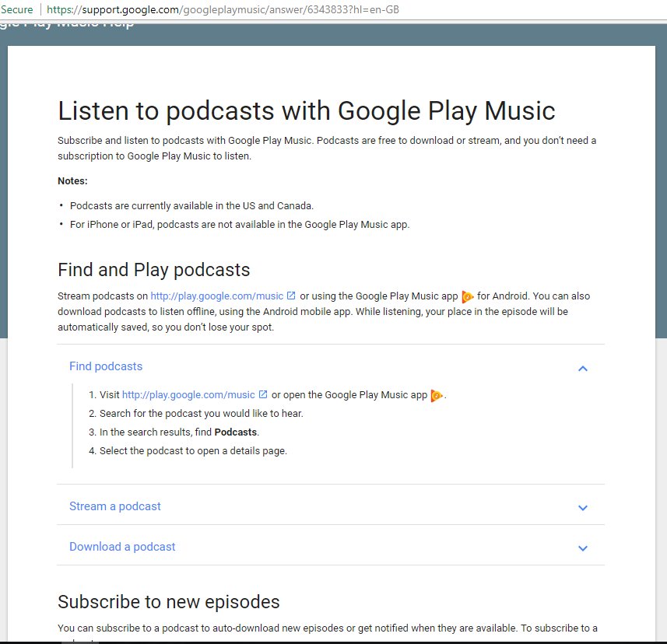Collapse the Find podcasts section chevron

tap(583, 369)
